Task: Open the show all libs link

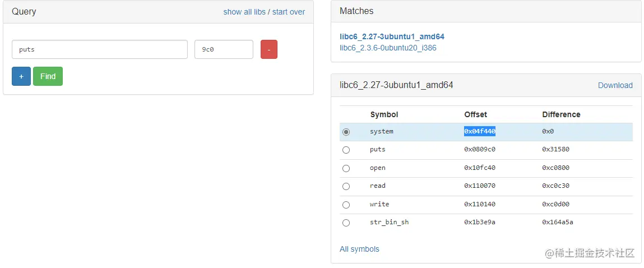Action: pyautogui.click(x=244, y=12)
